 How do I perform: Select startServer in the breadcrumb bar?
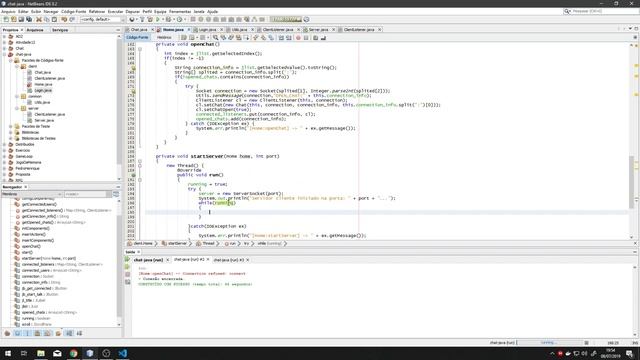pos(177,244)
